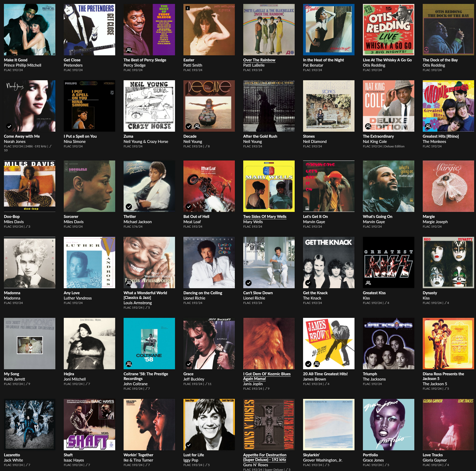The image size is (476, 471).
Task: Click the checkmark badge on Lust for Life
Action: click(x=189, y=445)
